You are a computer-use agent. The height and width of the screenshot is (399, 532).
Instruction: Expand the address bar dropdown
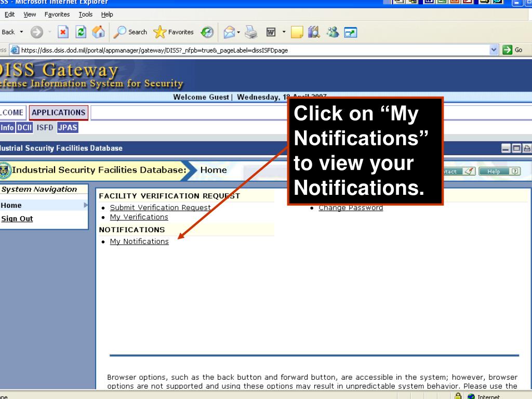click(x=494, y=50)
